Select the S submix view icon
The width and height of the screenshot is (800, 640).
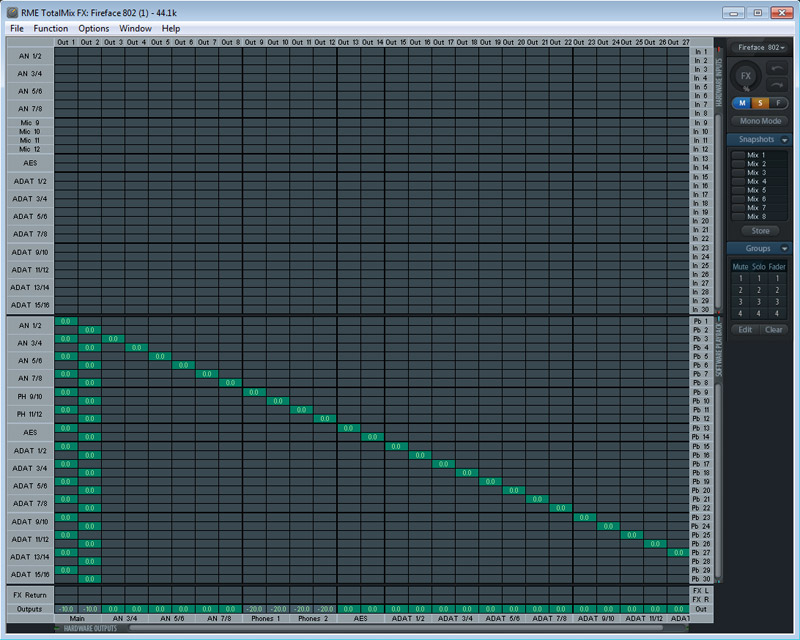click(760, 102)
